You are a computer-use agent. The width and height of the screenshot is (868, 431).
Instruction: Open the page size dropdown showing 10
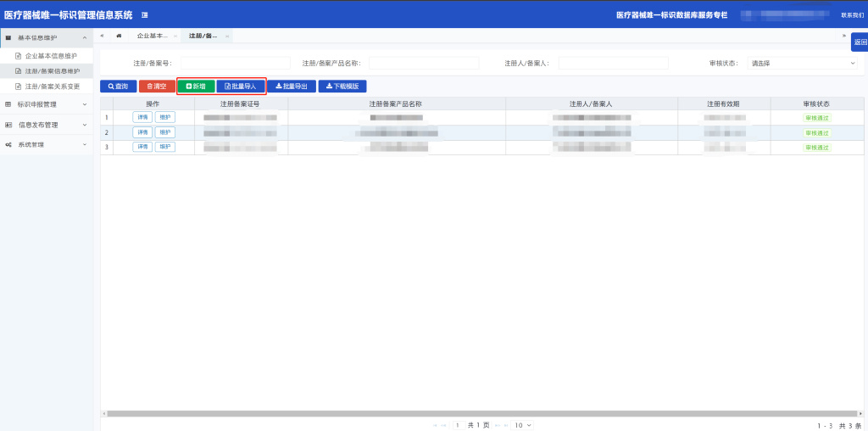pos(524,425)
